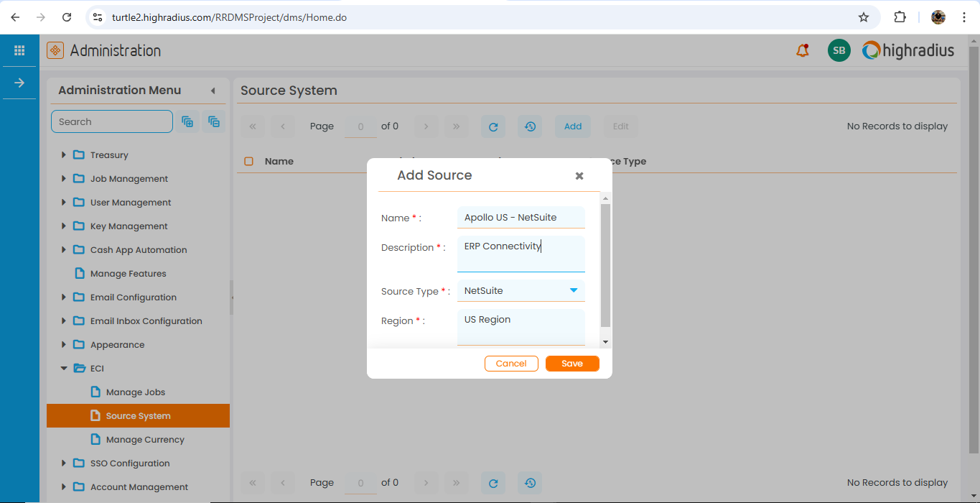Screen dimensions: 980x503
Task: Expand the Key Management folder
Action: click(63, 226)
